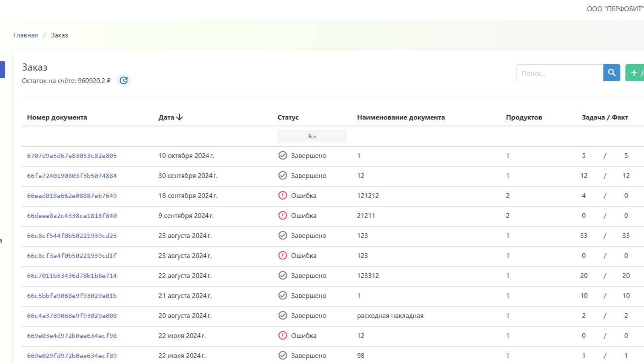Click the date sort arrow icon

(x=180, y=117)
